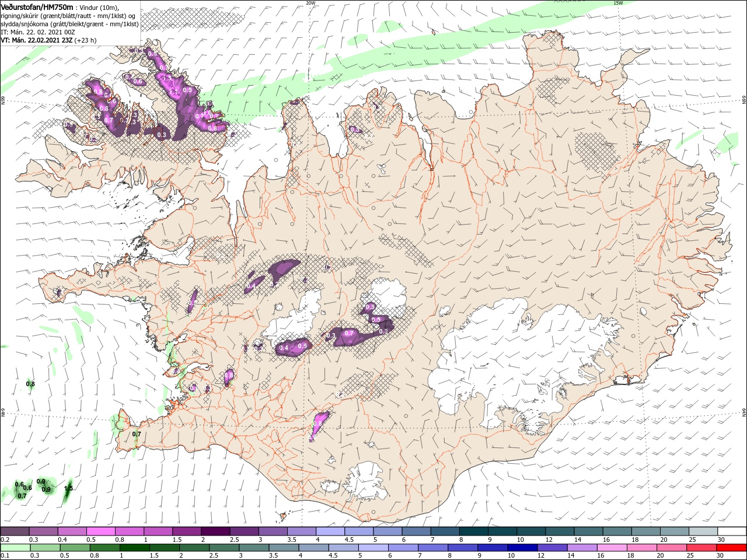Image resolution: width=747 pixels, height=560 pixels.
Task: Pick bottom-row green swatch starting at 0.8
Action: 105,548
